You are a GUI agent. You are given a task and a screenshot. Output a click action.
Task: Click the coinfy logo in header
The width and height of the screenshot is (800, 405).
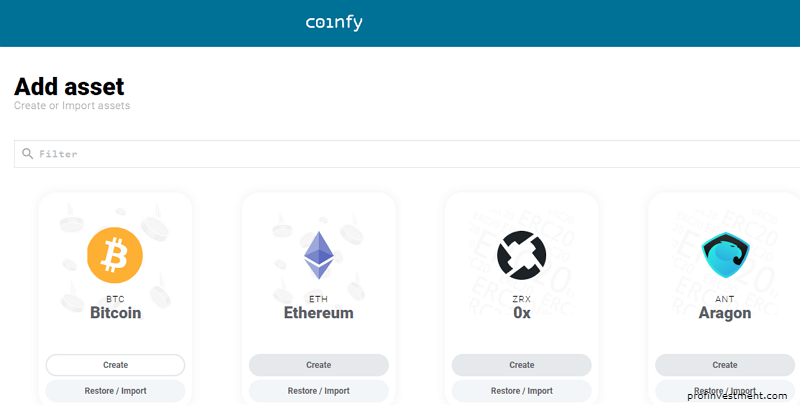pos(334,23)
